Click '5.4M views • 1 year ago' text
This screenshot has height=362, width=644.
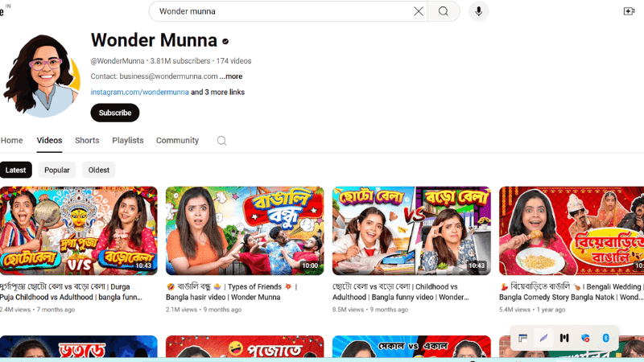(x=532, y=310)
